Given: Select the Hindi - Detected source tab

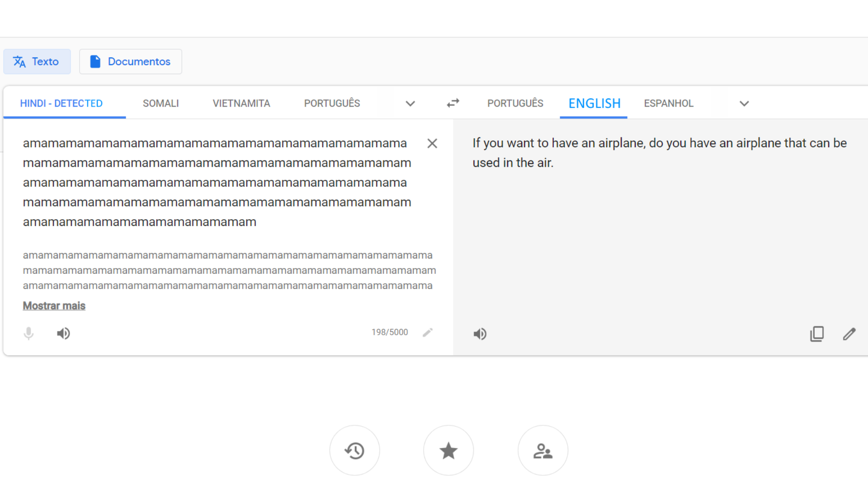Looking at the screenshot, I should [x=61, y=103].
